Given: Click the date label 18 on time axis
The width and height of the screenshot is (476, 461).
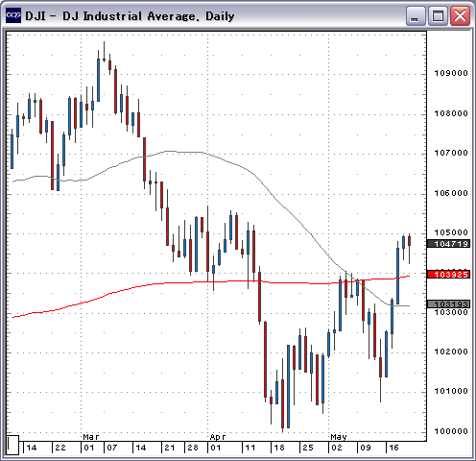Looking at the screenshot, I should (x=279, y=448).
